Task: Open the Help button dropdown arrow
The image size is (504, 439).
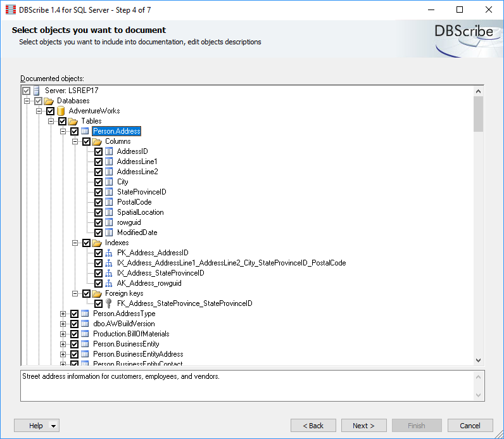Action: tap(53, 426)
